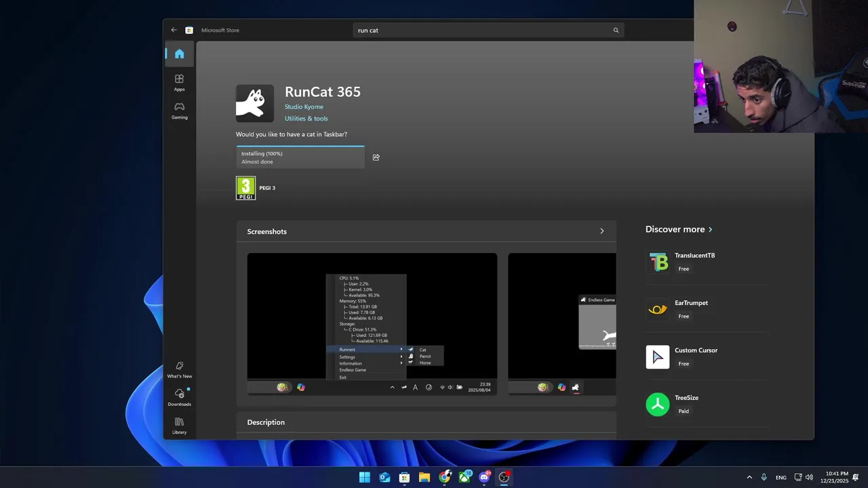Click the magnifier search icon
This screenshot has width=868, height=488.
coord(616,30)
